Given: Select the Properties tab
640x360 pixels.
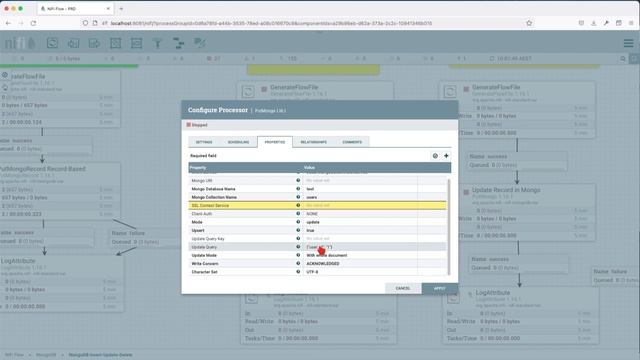Looking at the screenshot, I should pos(275,142).
